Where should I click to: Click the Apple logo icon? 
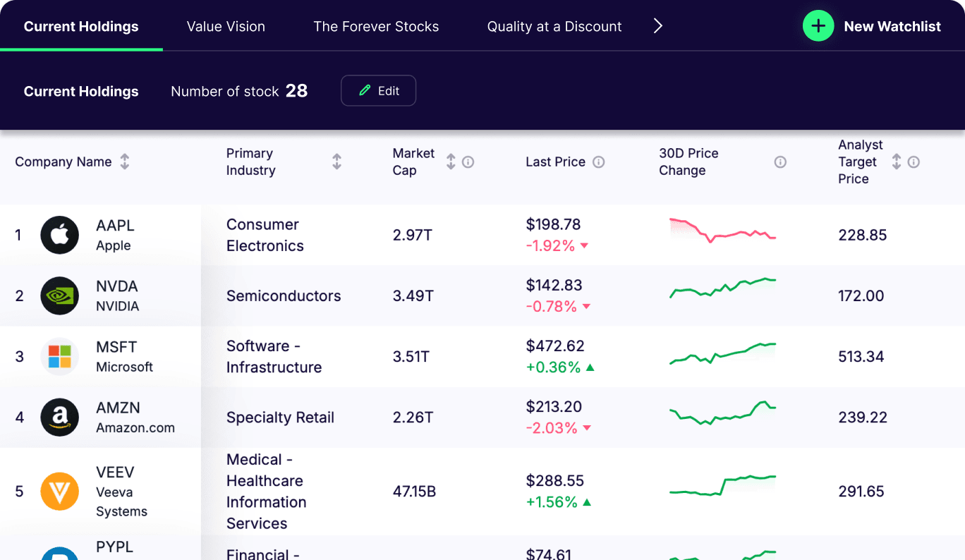click(59, 235)
